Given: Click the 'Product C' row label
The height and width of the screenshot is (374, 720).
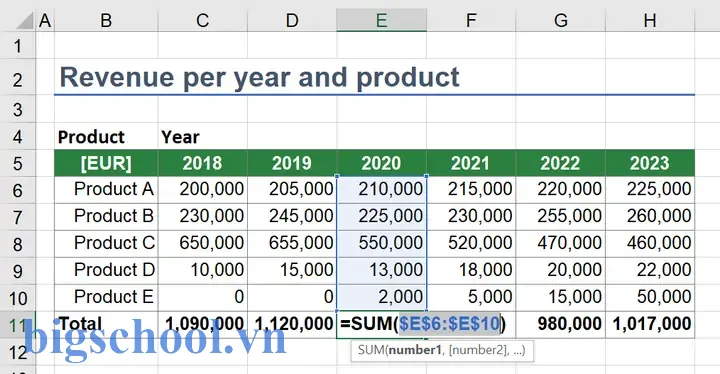Looking at the screenshot, I should [106, 244].
